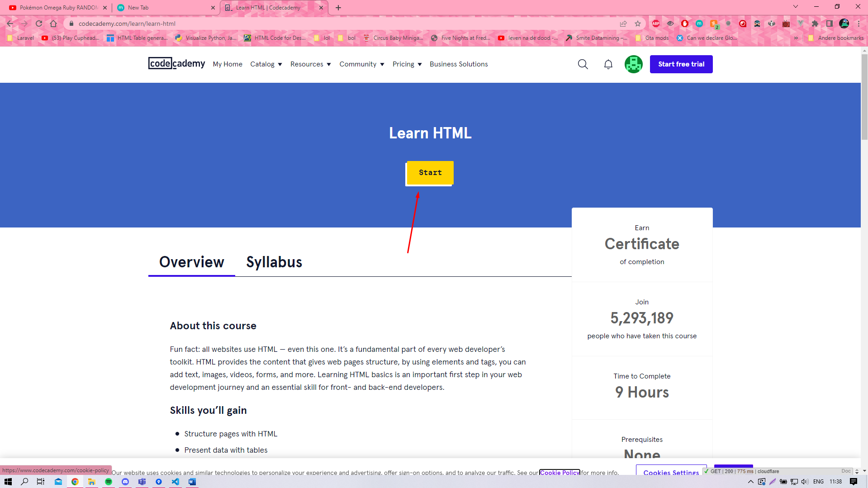Open the HTML Table generator bookmark
This screenshot has width=868, height=488.
137,38
